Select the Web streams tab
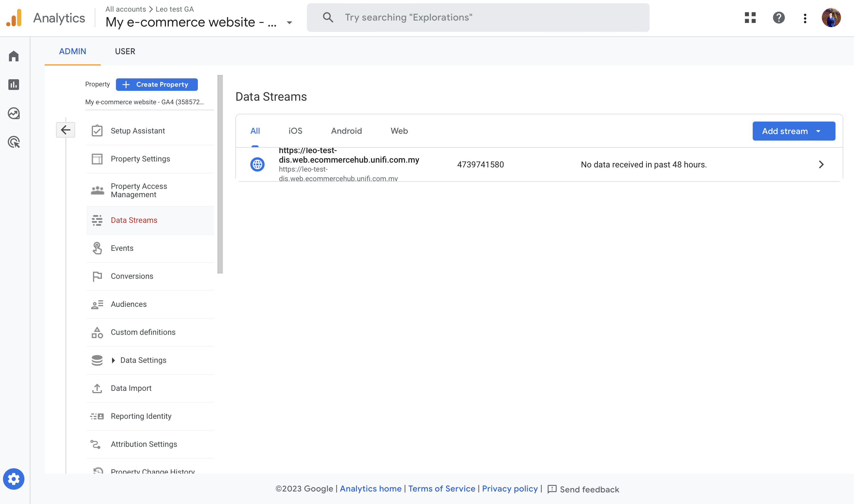This screenshot has height=504, width=854. 399,131
